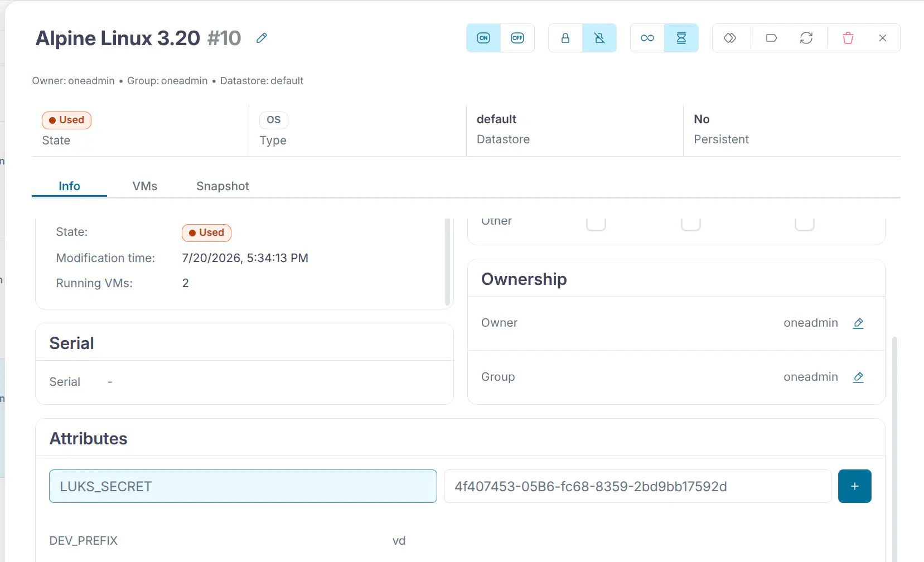
Task: Open the VMs tab
Action: pyautogui.click(x=145, y=186)
